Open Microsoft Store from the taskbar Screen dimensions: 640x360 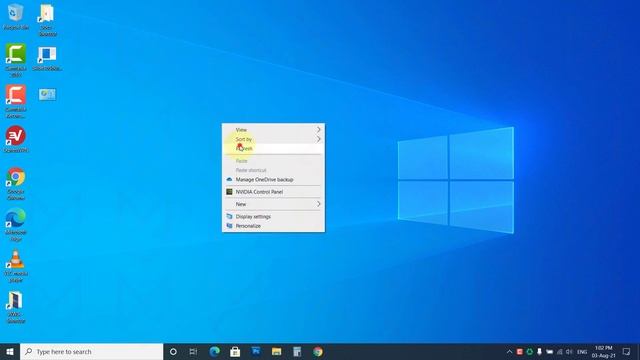235,351
